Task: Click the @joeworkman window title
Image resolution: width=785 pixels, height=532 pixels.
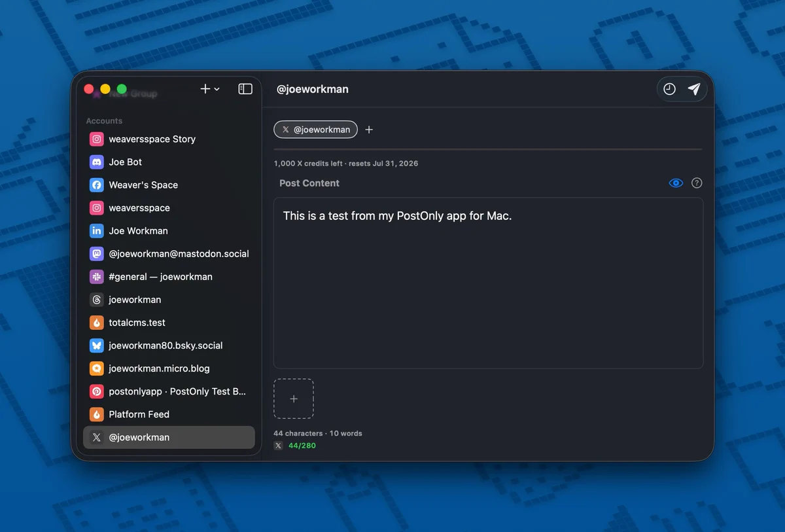Action: coord(313,89)
